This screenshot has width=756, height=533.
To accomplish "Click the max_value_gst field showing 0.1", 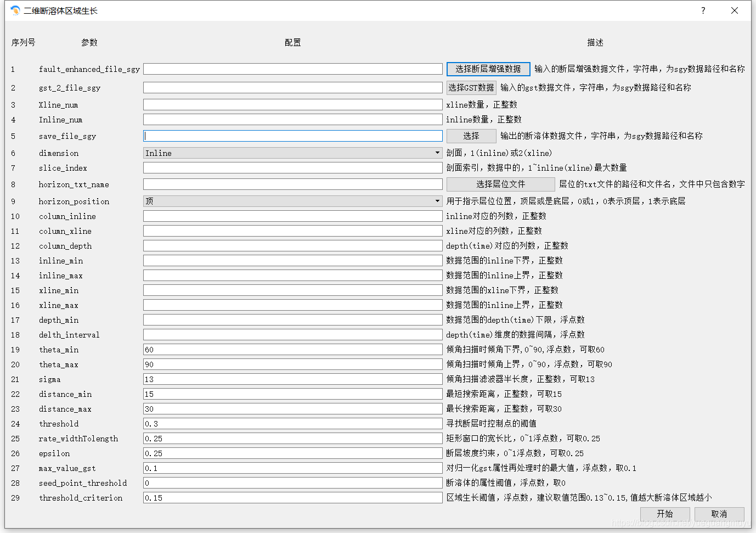I will tap(293, 468).
